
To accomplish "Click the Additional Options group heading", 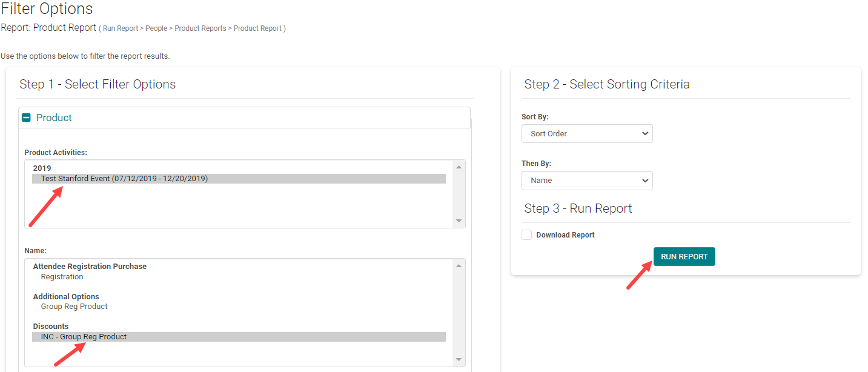I will 66,297.
